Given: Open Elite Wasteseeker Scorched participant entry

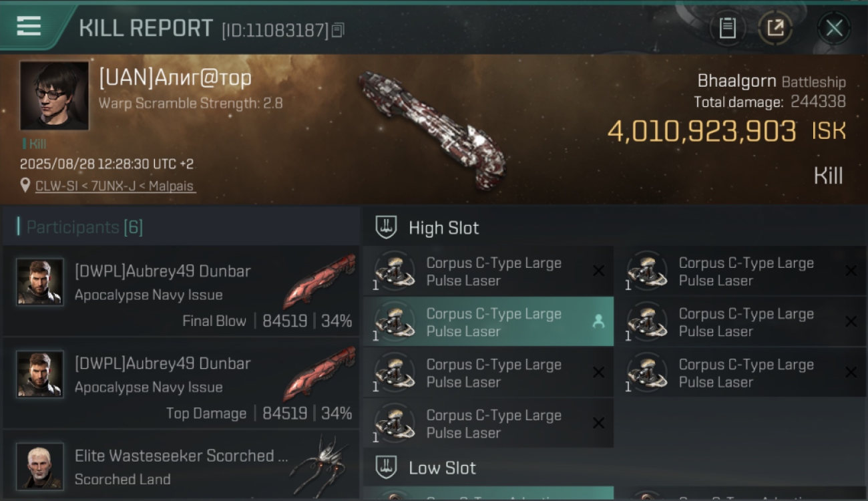Looking at the screenshot, I should pos(181,466).
